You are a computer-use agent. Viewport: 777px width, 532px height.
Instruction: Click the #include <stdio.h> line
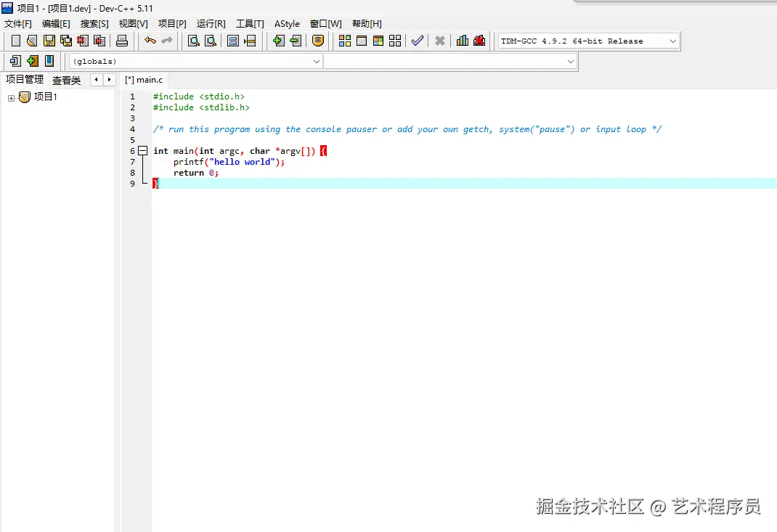click(x=199, y=97)
